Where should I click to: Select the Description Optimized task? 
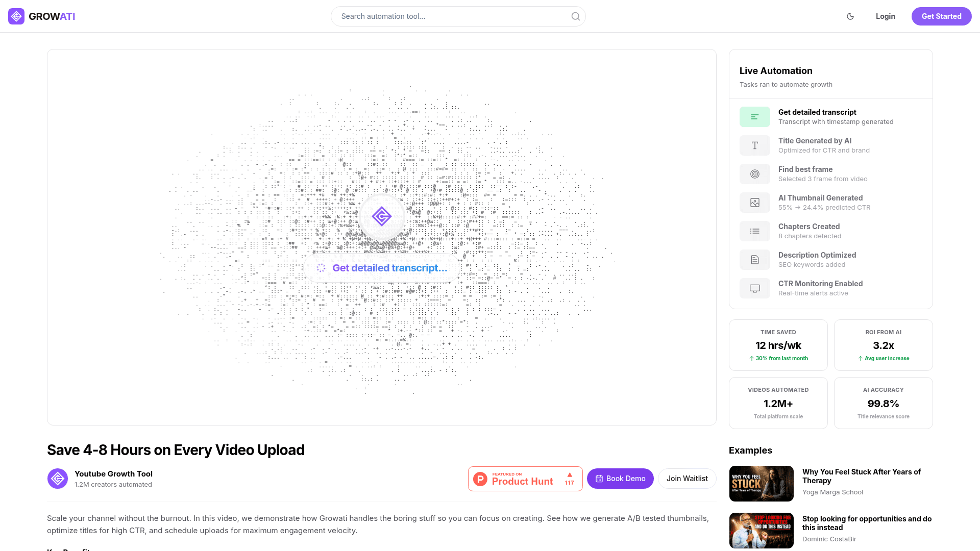(x=831, y=260)
